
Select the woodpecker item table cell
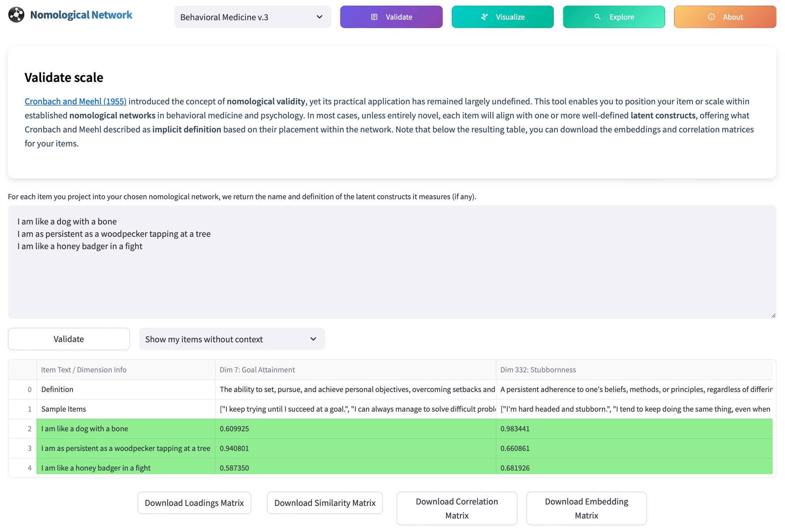[x=126, y=448]
